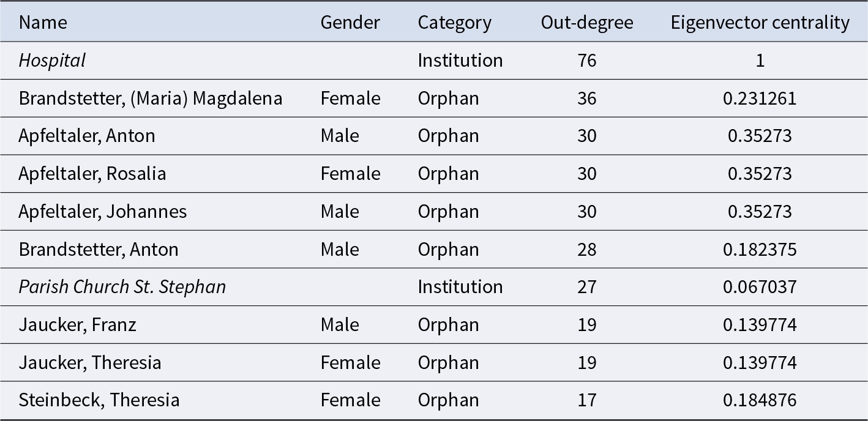Screen dimensions: 868x421
Task: Select eigenvector value 0.184876 for Steinbeck
Action: [x=760, y=400]
